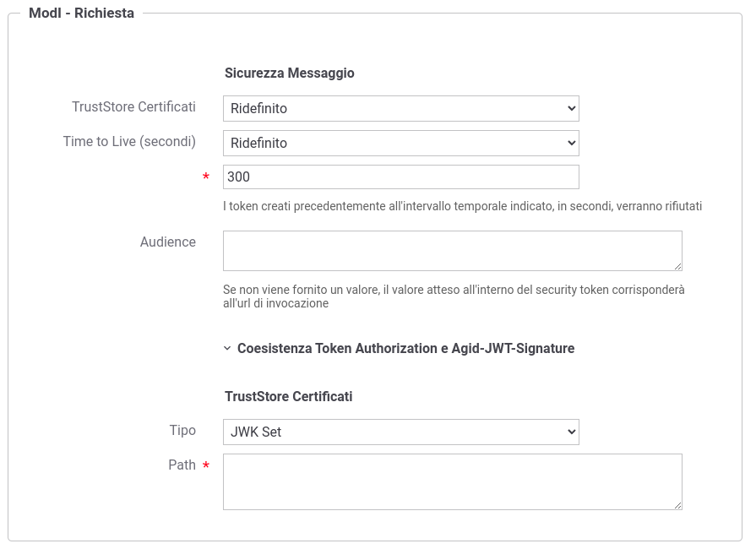756x549 pixels.
Task: Click the Time to Live value field containing 300
Action: (x=400, y=177)
